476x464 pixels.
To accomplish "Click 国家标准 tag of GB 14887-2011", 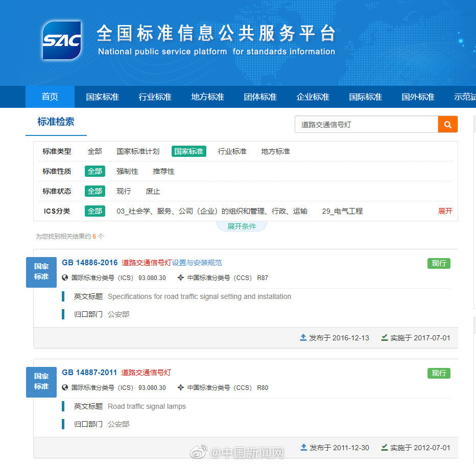I will click(41, 382).
